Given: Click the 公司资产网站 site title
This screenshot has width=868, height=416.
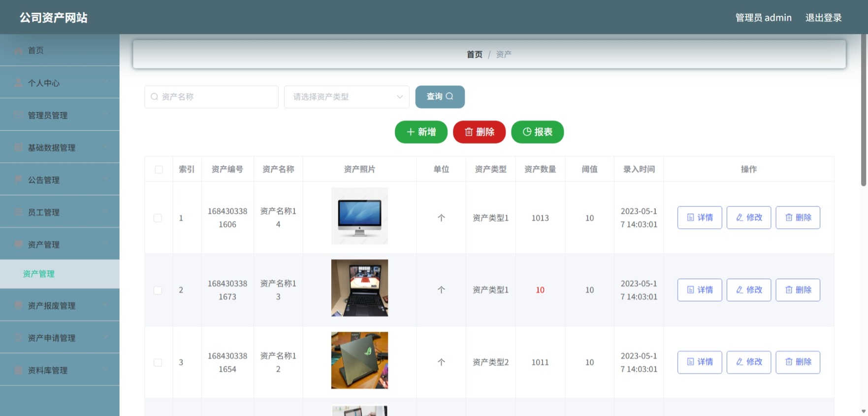Looking at the screenshot, I should pos(54,18).
